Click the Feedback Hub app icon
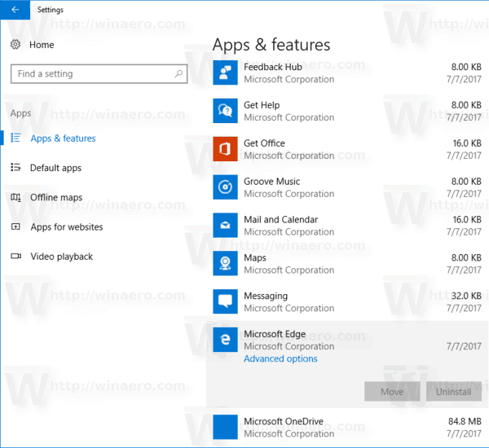 [x=225, y=72]
